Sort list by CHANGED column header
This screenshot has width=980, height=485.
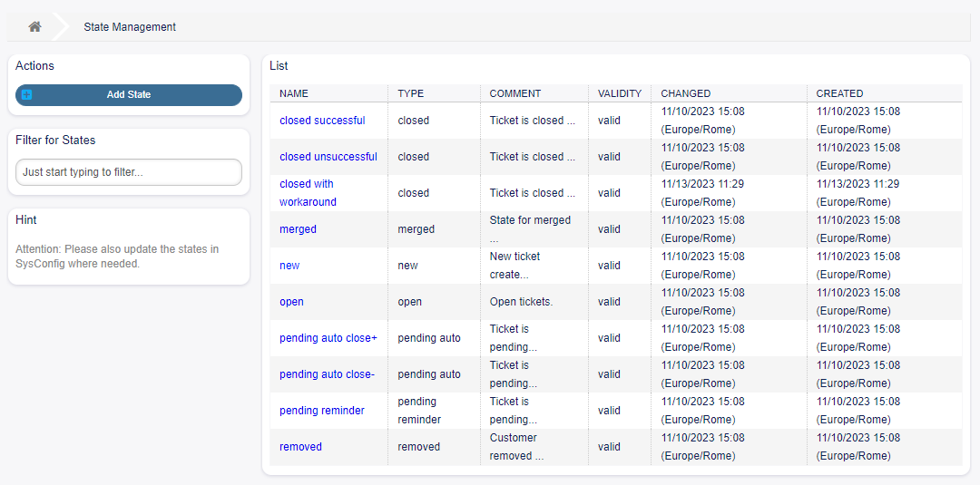(685, 93)
